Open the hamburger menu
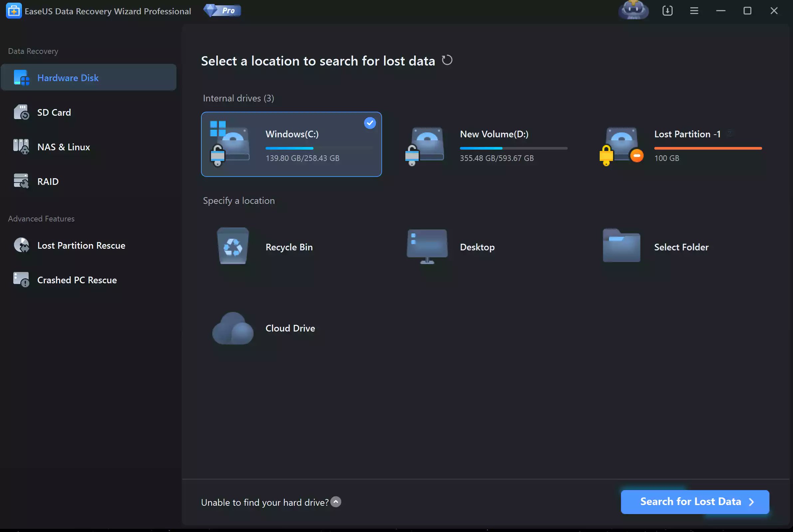Screen dimensions: 793x532 pos(694,11)
